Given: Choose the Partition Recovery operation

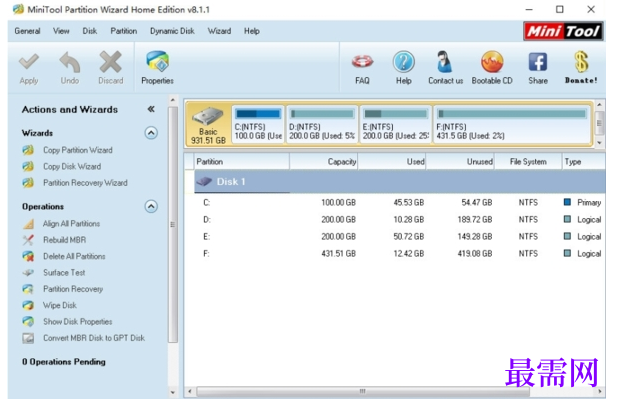Looking at the screenshot, I should [x=73, y=289].
